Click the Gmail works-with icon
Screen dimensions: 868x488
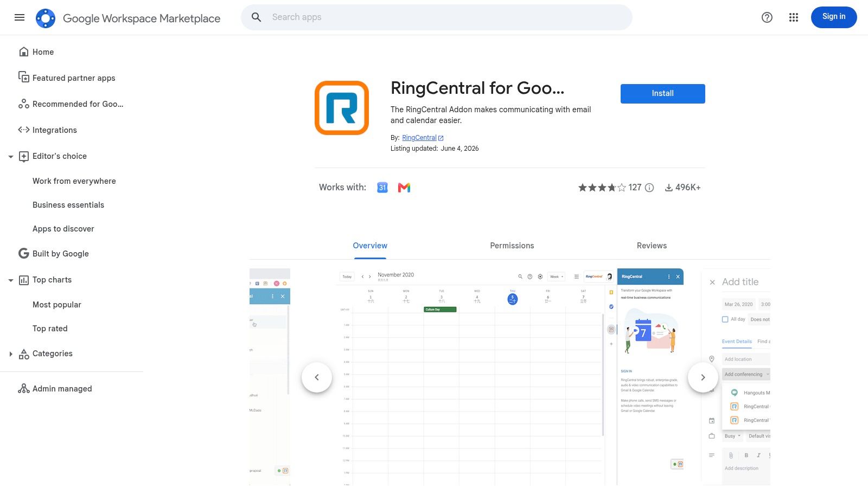point(404,188)
